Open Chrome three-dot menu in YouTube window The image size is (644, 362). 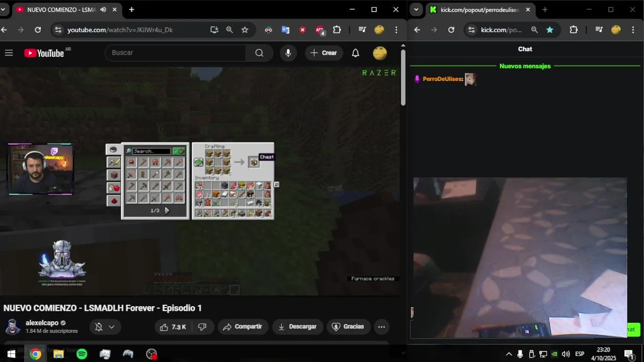click(x=396, y=30)
